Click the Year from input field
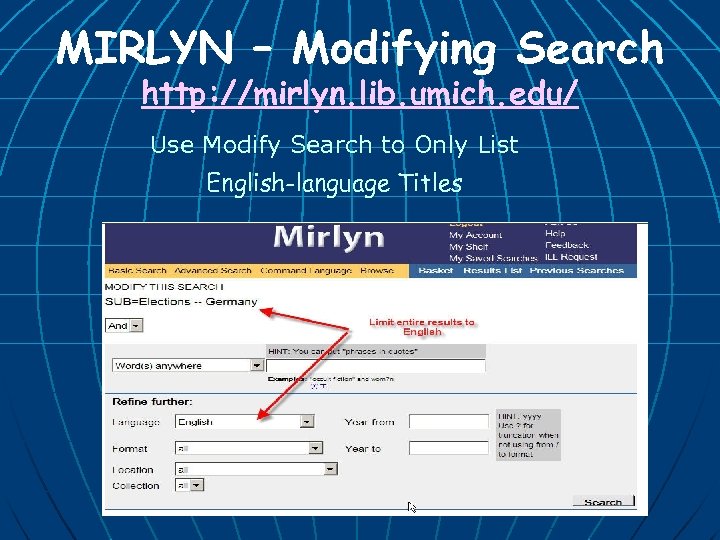This screenshot has height=540, width=720. coord(449,422)
